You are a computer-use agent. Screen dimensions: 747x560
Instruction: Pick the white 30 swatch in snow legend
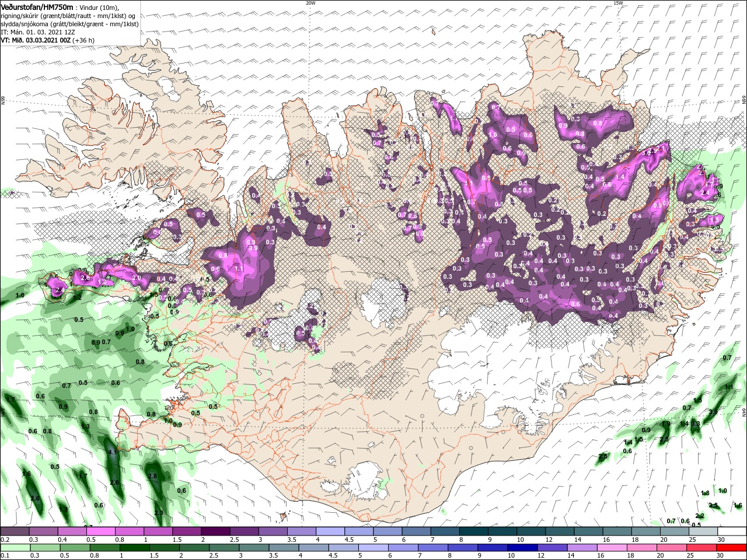point(732,531)
